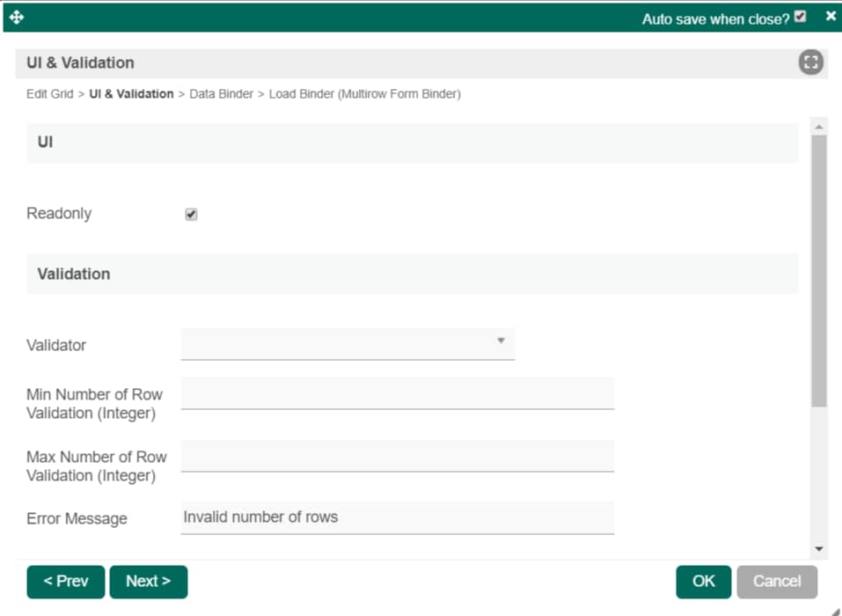
Task: Confirm with the OK button
Action: 703,582
